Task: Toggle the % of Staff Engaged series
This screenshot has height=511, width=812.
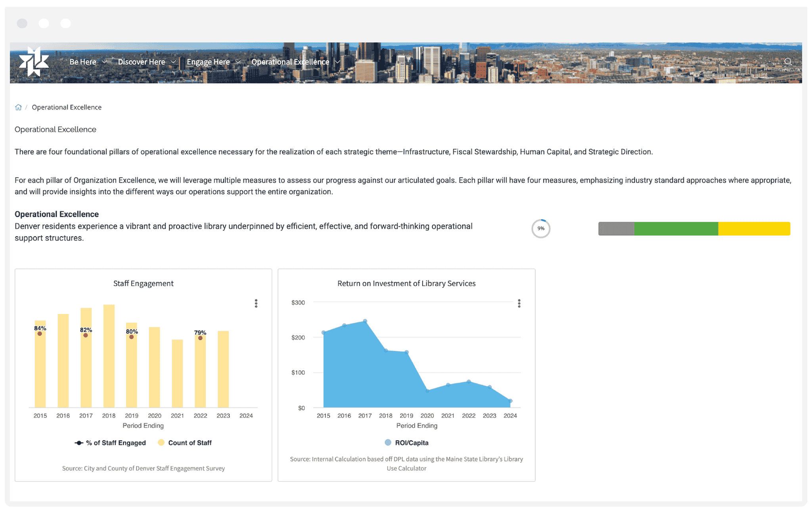Action: (115, 442)
